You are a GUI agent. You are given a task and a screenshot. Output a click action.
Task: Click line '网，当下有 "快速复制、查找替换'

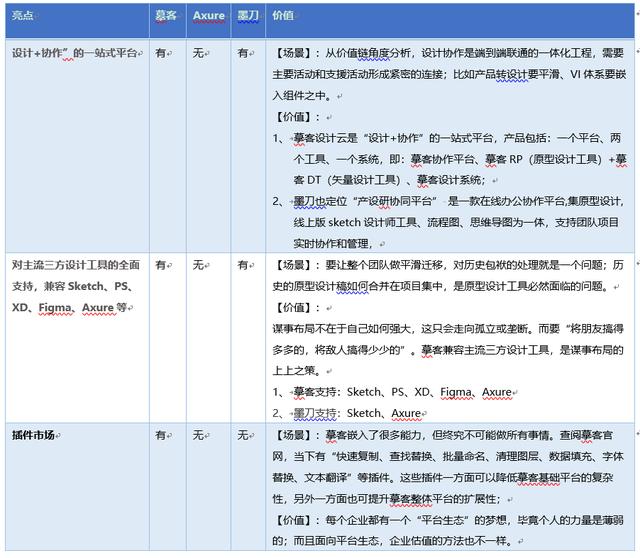coord(448,457)
